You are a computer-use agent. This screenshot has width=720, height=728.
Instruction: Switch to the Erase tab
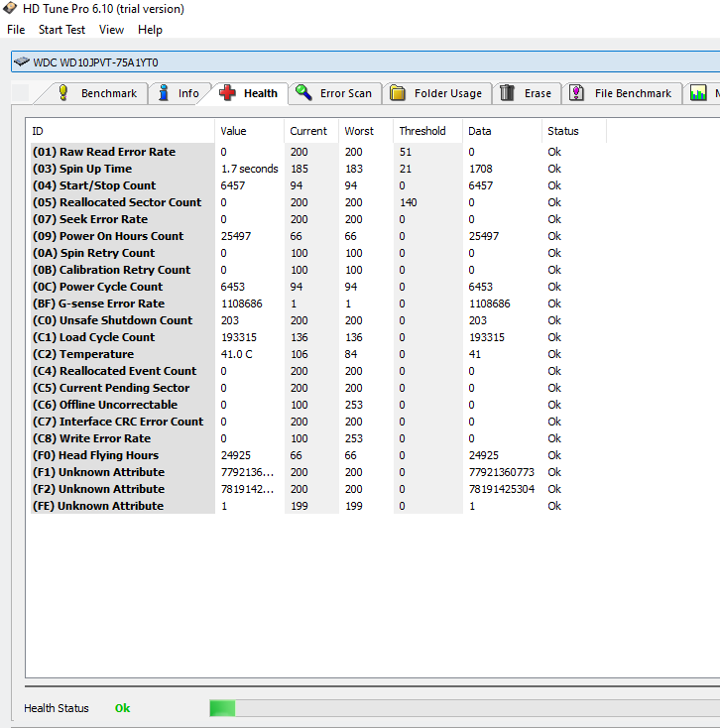point(527,93)
